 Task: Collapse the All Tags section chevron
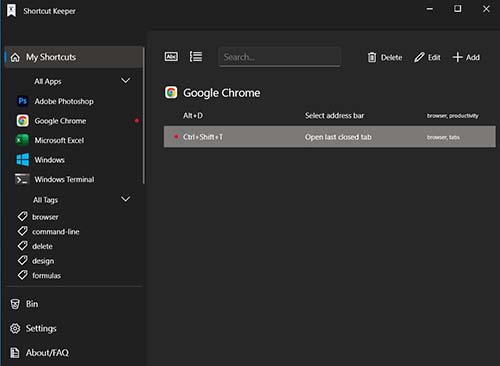(x=126, y=199)
